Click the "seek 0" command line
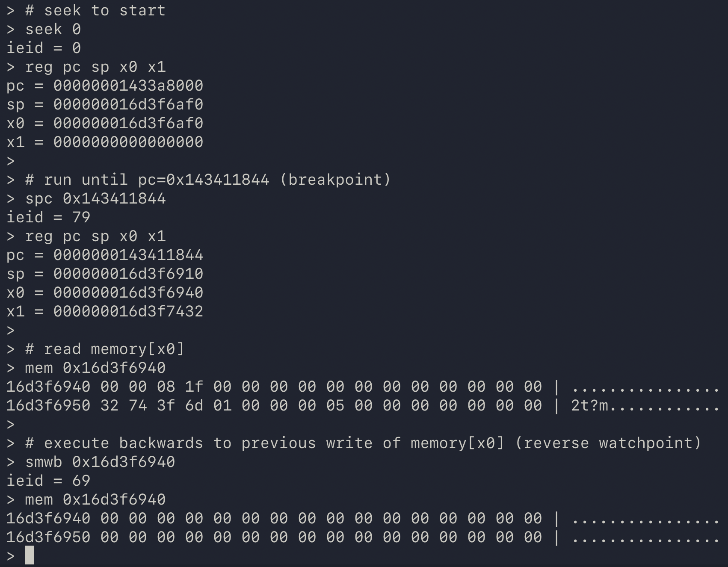 point(53,30)
